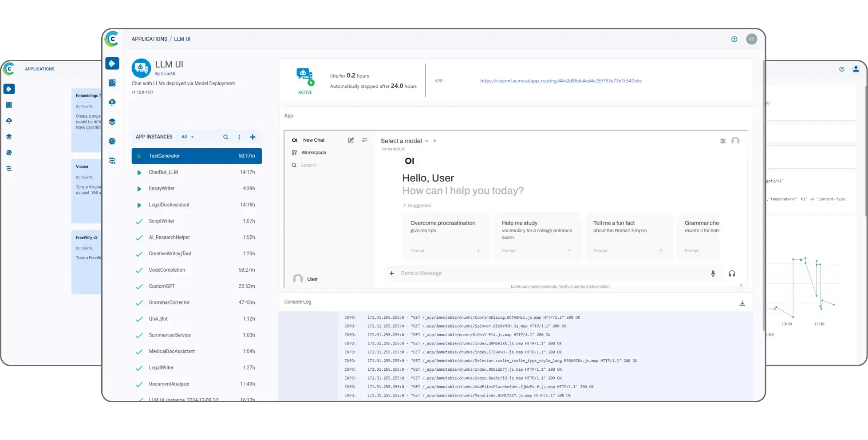Open the RE user avatar menu
This screenshot has height=440, width=868.
click(x=751, y=39)
